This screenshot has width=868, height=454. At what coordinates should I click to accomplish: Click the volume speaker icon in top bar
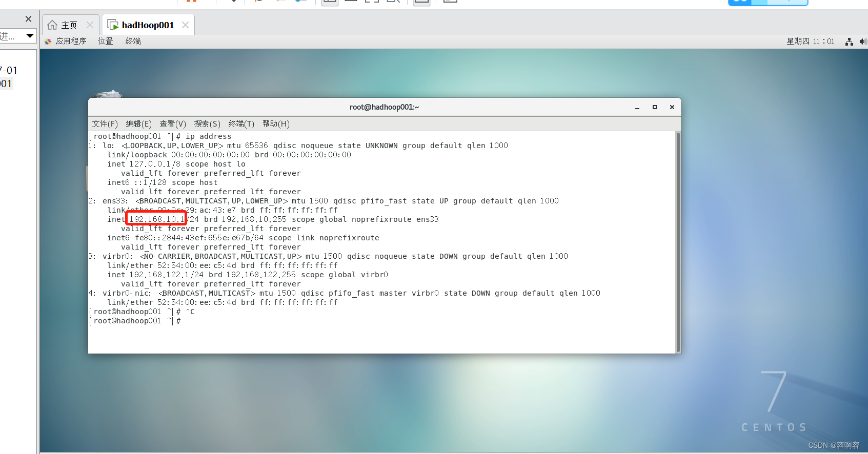[x=863, y=42]
